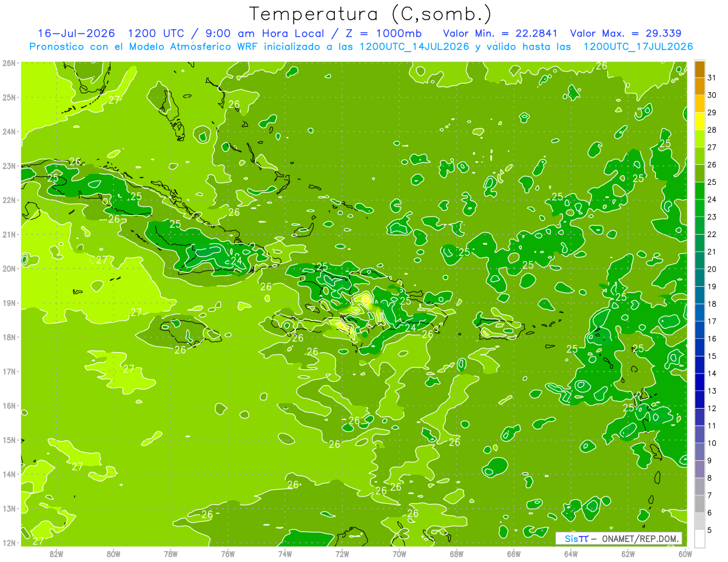Click the 12N latitude axis label
This screenshot has height=562, width=728.
(9, 543)
